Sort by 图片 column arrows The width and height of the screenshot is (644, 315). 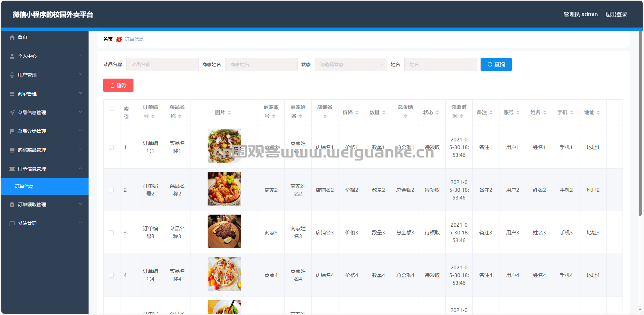(x=229, y=113)
